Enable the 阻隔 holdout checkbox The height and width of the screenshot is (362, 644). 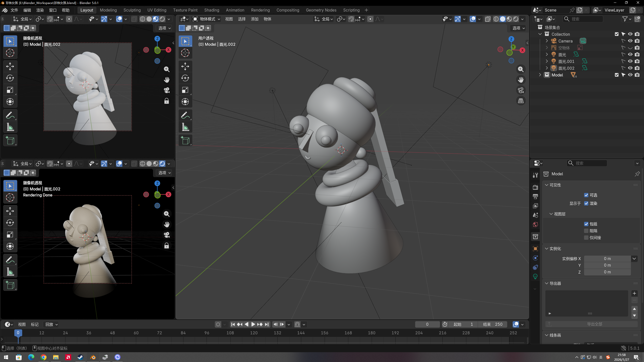[x=586, y=231]
